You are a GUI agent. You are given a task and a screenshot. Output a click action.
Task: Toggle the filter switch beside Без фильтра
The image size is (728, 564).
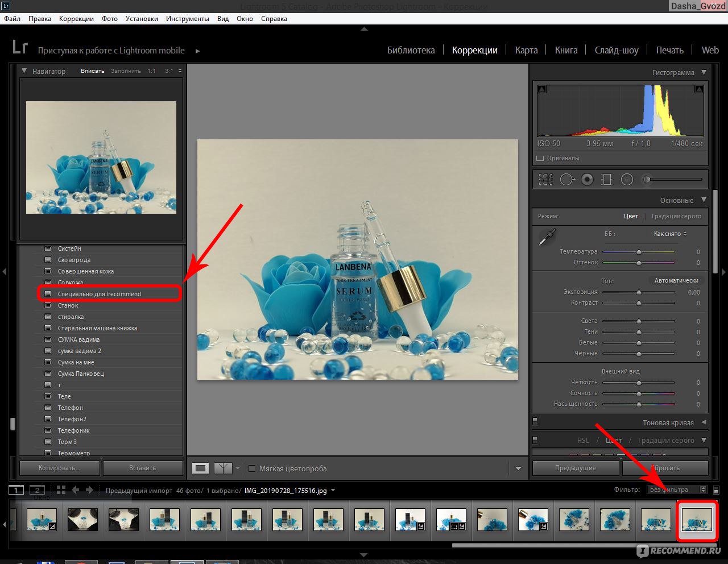coord(716,490)
